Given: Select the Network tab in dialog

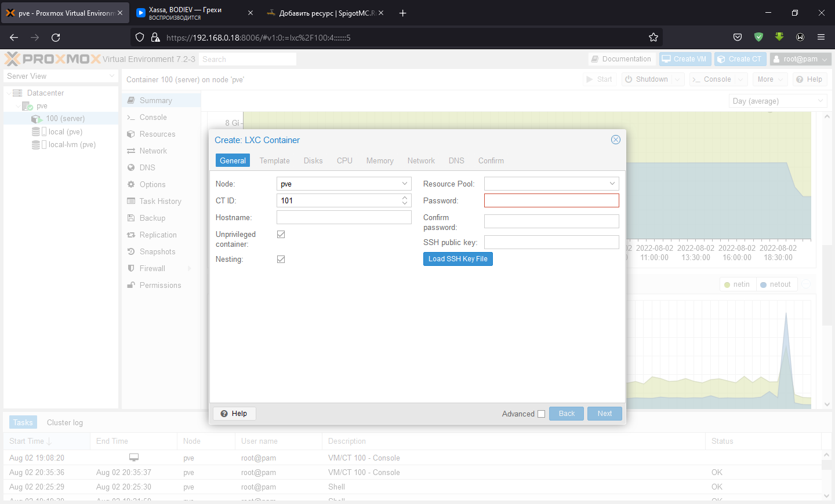Looking at the screenshot, I should [x=421, y=160].
